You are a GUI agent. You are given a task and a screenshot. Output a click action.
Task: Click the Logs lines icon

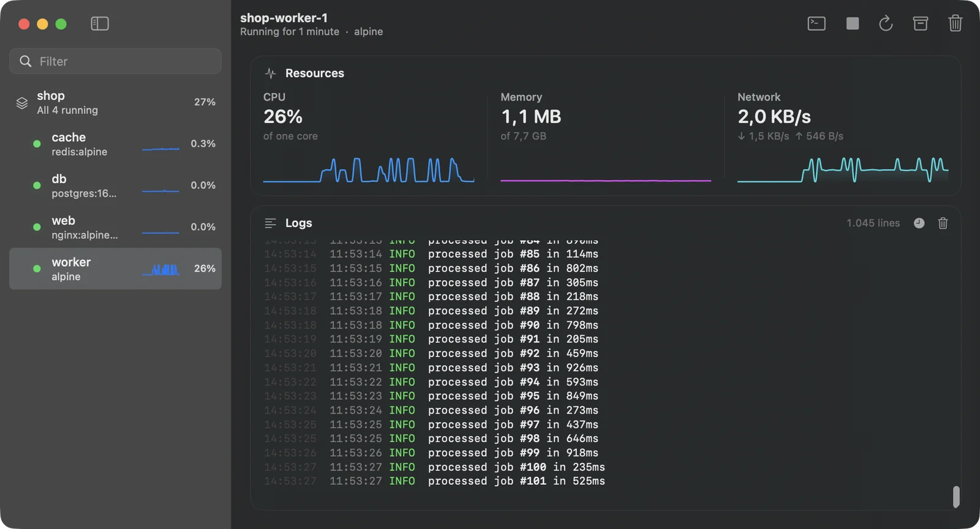(270, 223)
